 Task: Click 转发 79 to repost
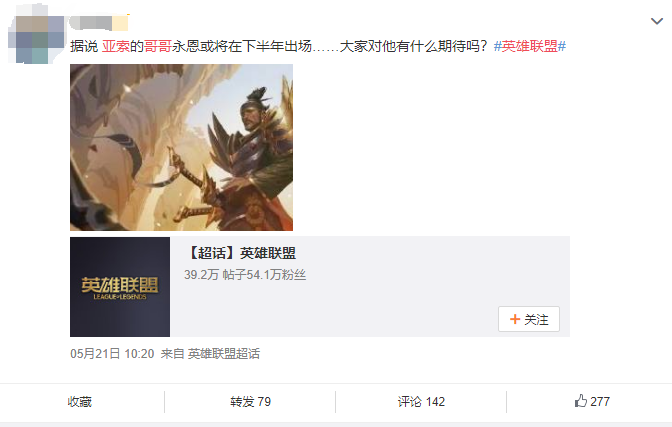click(x=250, y=402)
